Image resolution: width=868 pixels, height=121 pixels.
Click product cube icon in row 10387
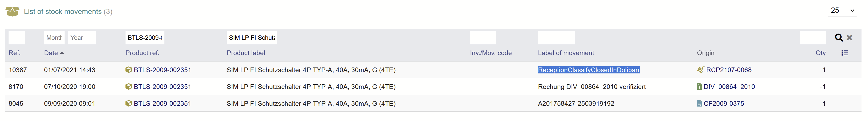pos(128,70)
